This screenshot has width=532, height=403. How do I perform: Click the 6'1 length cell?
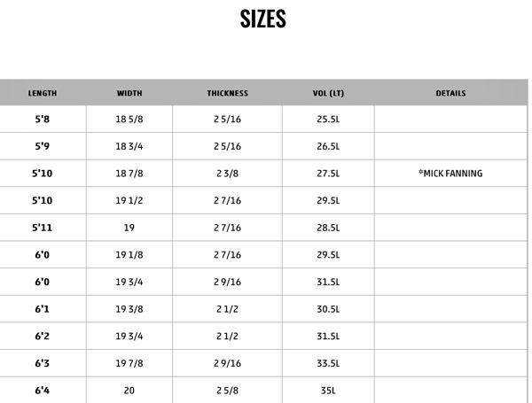tap(43, 309)
